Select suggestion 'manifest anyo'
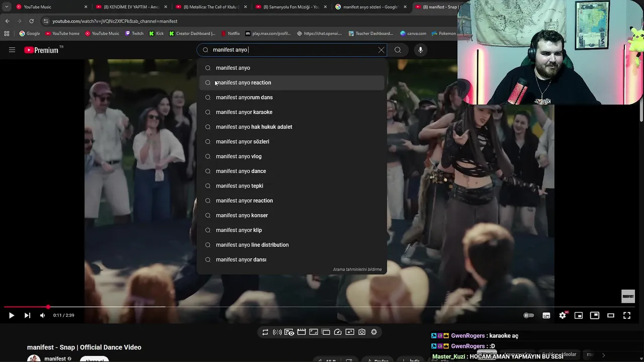644x362 pixels. coord(292,68)
